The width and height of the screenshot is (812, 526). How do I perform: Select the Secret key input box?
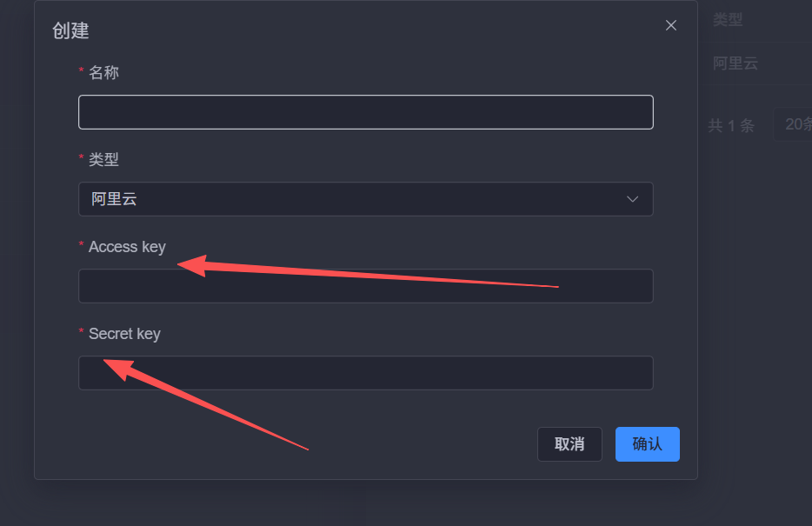point(365,373)
